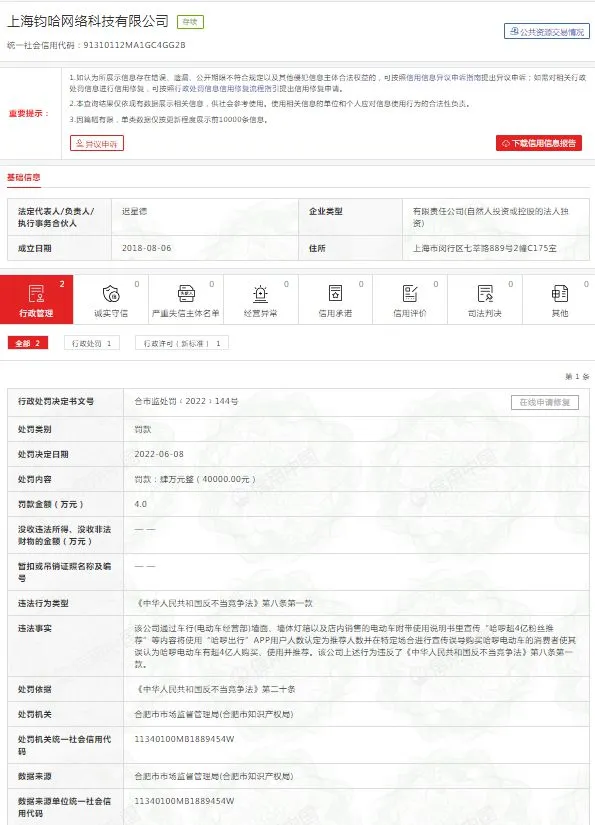Select the 全部 2 filter tab
The image size is (595, 825).
tap(28, 343)
